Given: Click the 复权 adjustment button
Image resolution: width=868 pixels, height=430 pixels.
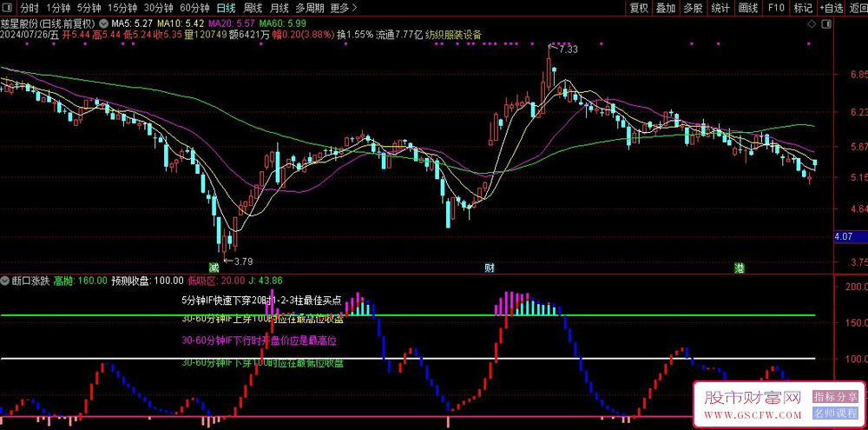Looking at the screenshot, I should point(639,8).
